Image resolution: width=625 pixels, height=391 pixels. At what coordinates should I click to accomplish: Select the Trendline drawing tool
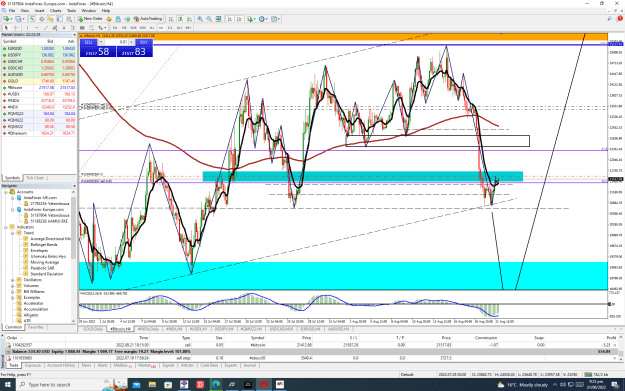tap(46, 28)
